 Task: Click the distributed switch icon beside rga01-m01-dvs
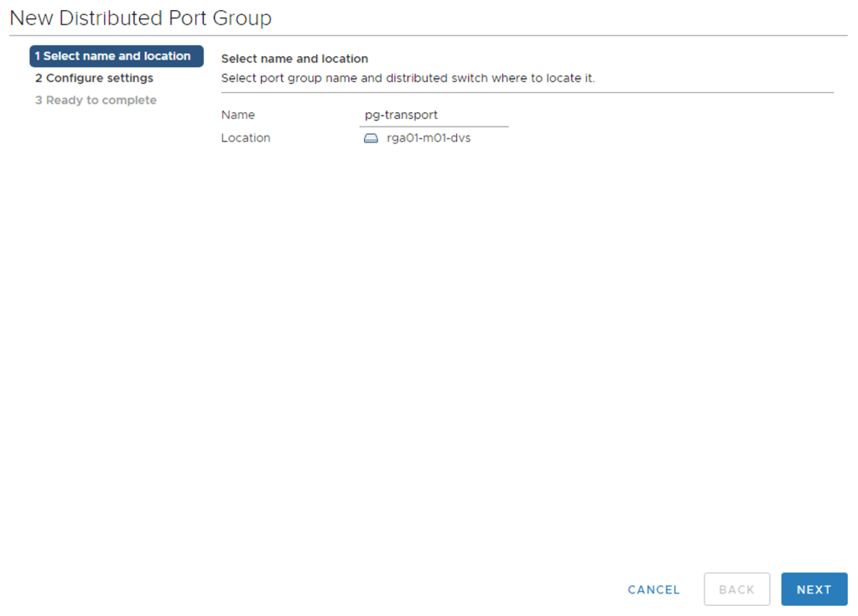click(x=371, y=138)
